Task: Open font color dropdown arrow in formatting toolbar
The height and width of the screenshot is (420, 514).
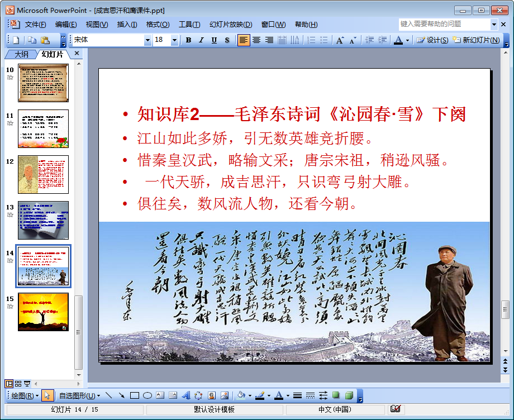Action: point(407,40)
